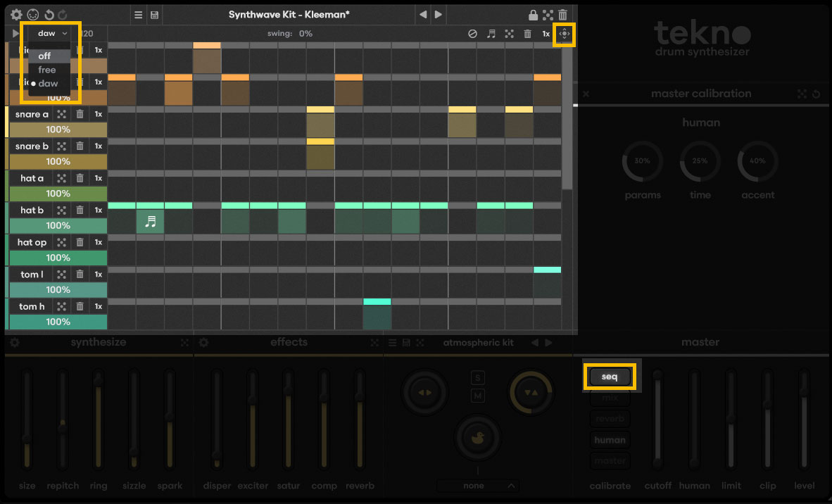The image size is (832, 504).
Task: Change tom h speed multiplier 1x
Action: click(99, 306)
